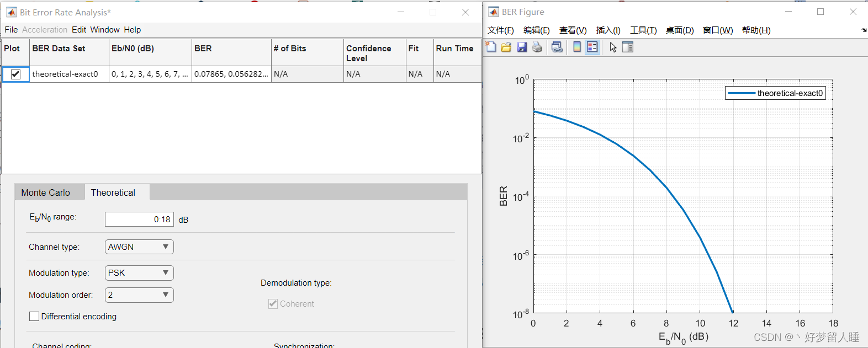Viewport: 868px width, 348px height.
Task: Uncheck Plot checkbox for theoretical-exact0
Action: [x=16, y=74]
